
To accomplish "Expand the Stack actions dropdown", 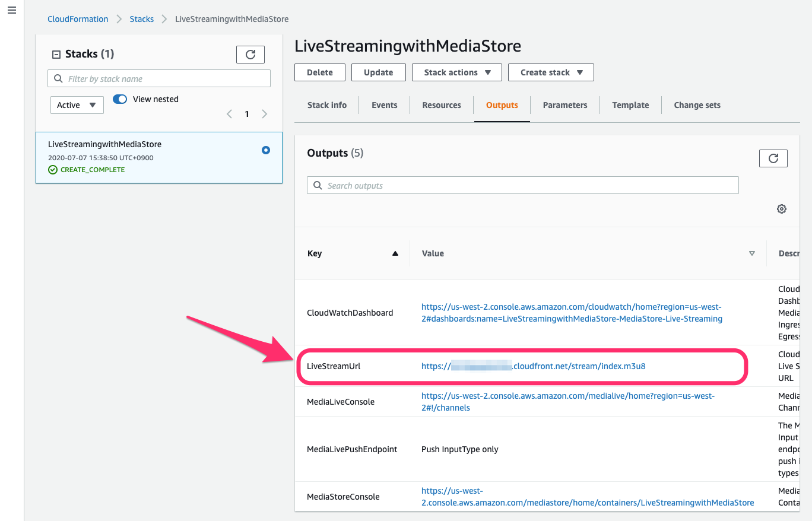I will [x=457, y=72].
